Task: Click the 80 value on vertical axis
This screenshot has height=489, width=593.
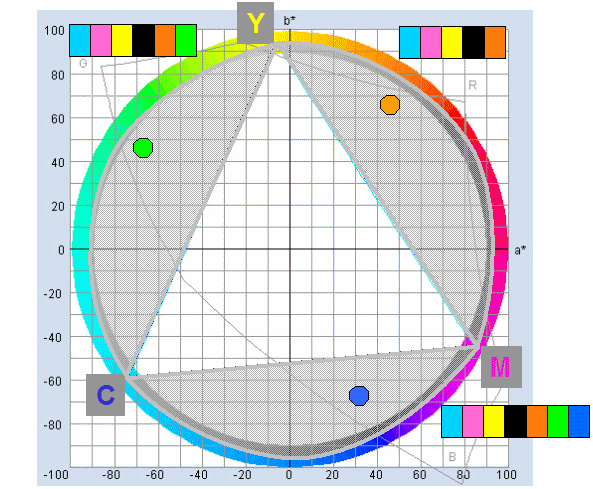Action: [x=57, y=75]
